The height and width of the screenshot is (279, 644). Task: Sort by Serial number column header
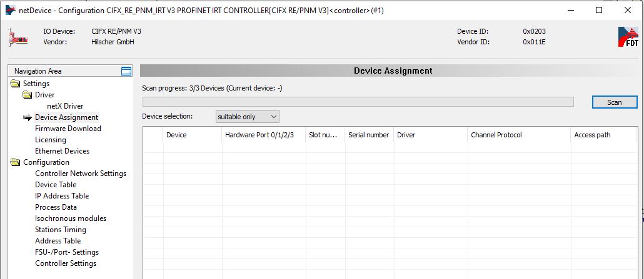pyautogui.click(x=370, y=135)
